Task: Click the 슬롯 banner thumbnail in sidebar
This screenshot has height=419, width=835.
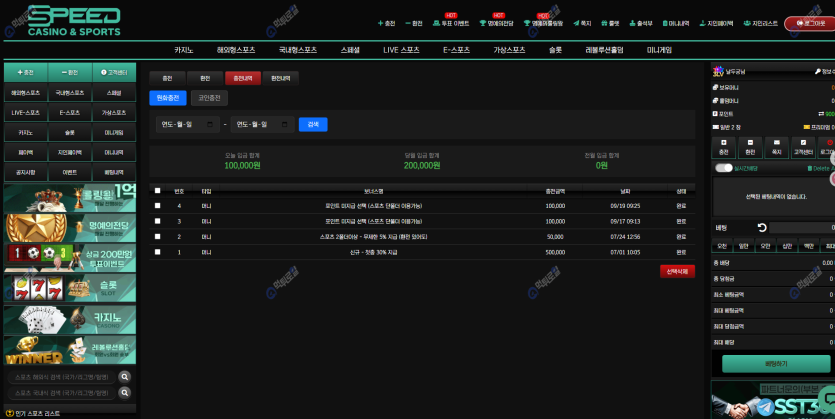Action: point(69,288)
